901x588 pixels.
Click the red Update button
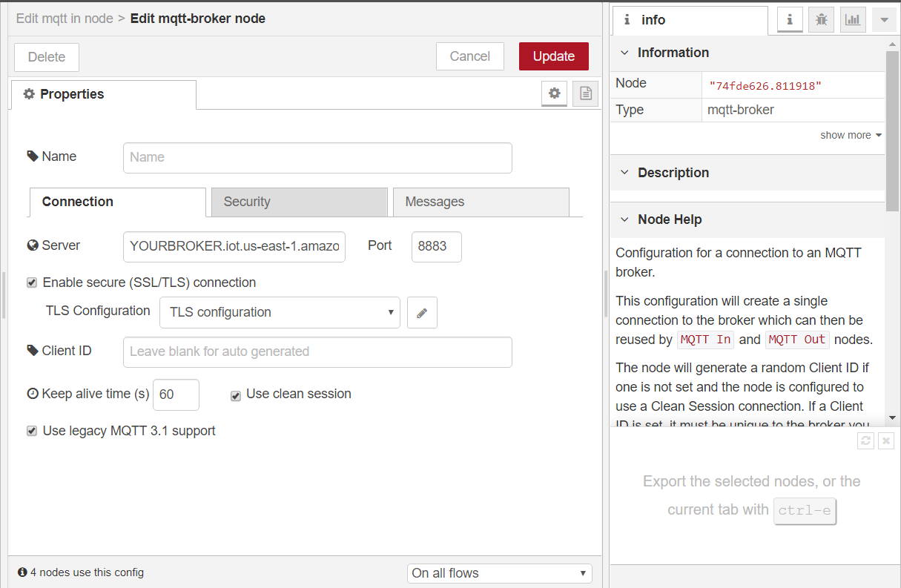(x=553, y=56)
